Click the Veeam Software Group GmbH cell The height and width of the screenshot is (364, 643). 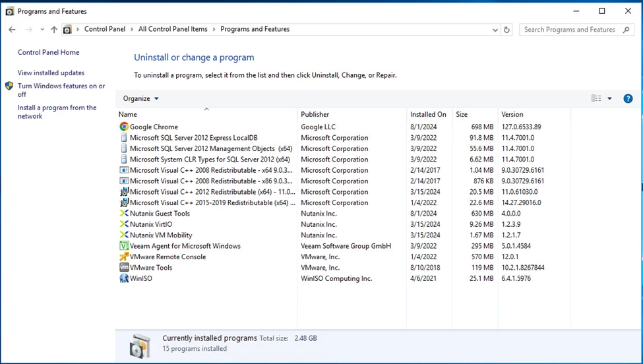pos(346,246)
